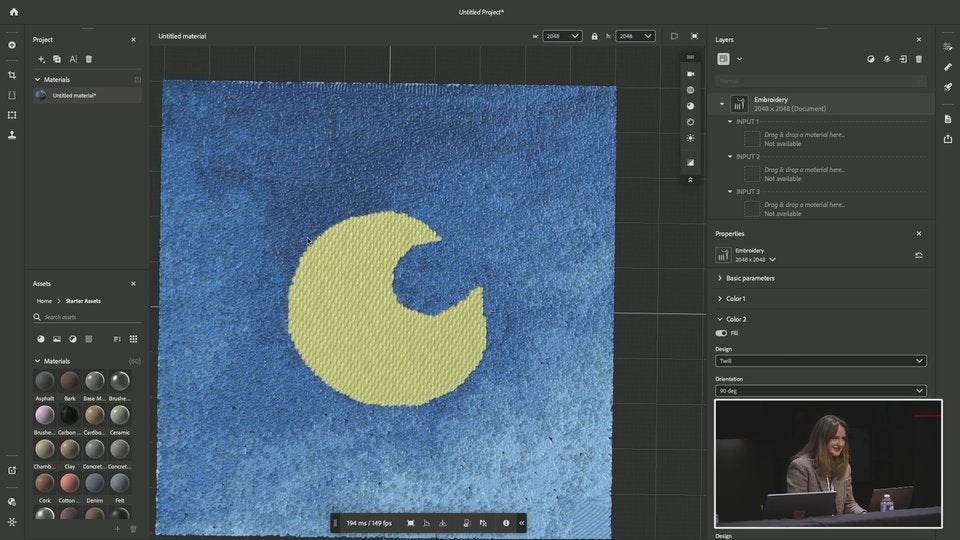Select the Crop tool in left toolbar
The height and width of the screenshot is (540, 960).
coord(12,75)
